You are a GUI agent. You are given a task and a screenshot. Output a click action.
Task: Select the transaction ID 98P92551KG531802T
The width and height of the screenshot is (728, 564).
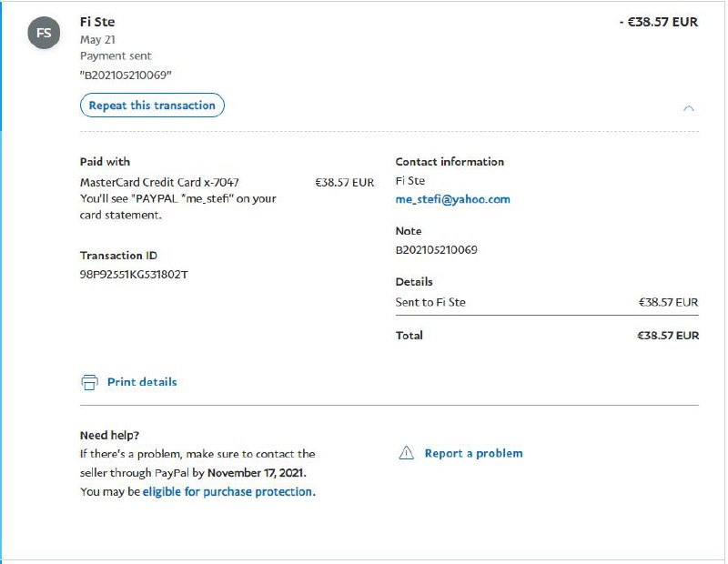133,274
